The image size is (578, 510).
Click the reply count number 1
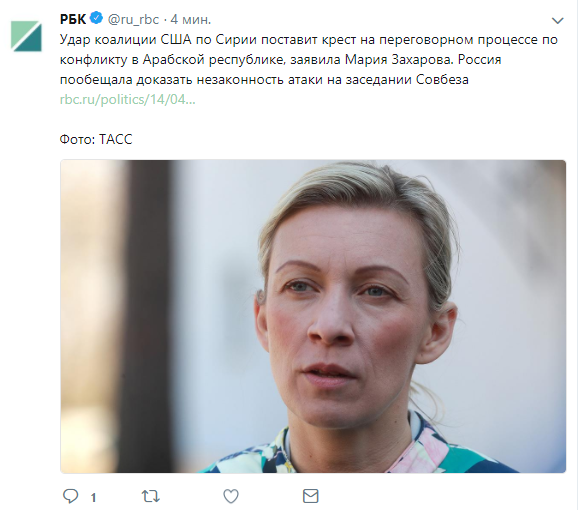coord(94,498)
